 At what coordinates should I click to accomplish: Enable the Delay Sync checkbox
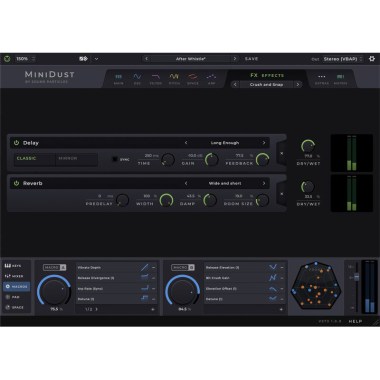tap(115, 159)
